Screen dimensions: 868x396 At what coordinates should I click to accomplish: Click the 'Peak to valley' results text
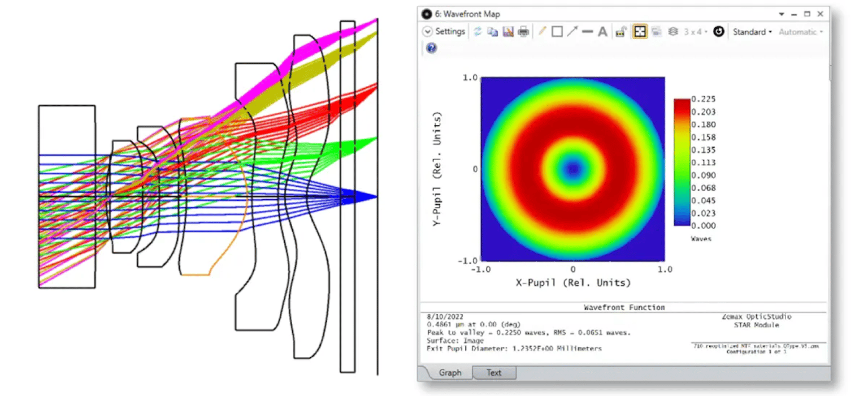[x=529, y=333]
